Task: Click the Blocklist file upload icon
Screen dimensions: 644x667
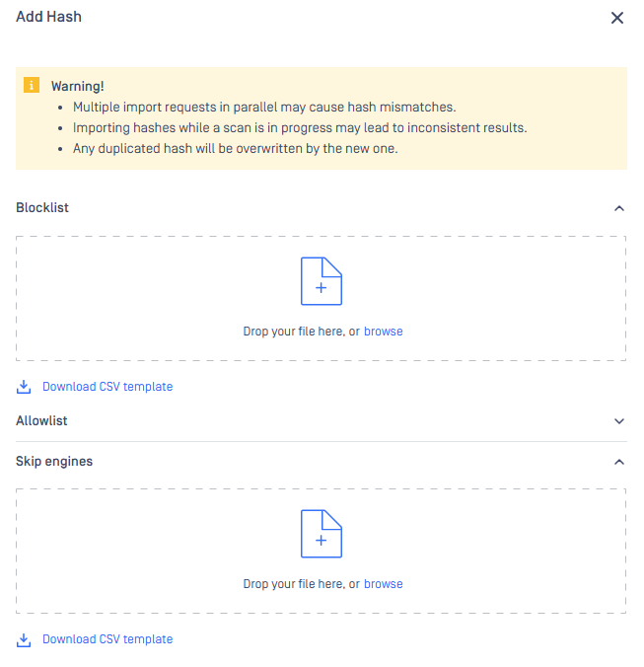Action: [322, 281]
